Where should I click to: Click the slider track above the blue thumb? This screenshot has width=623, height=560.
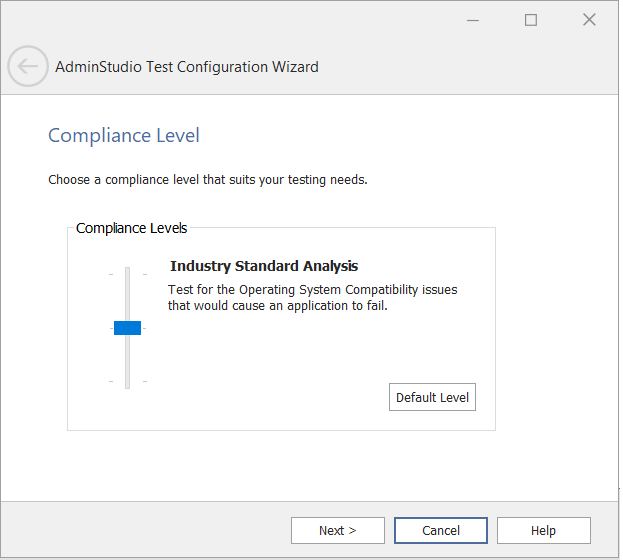127,295
